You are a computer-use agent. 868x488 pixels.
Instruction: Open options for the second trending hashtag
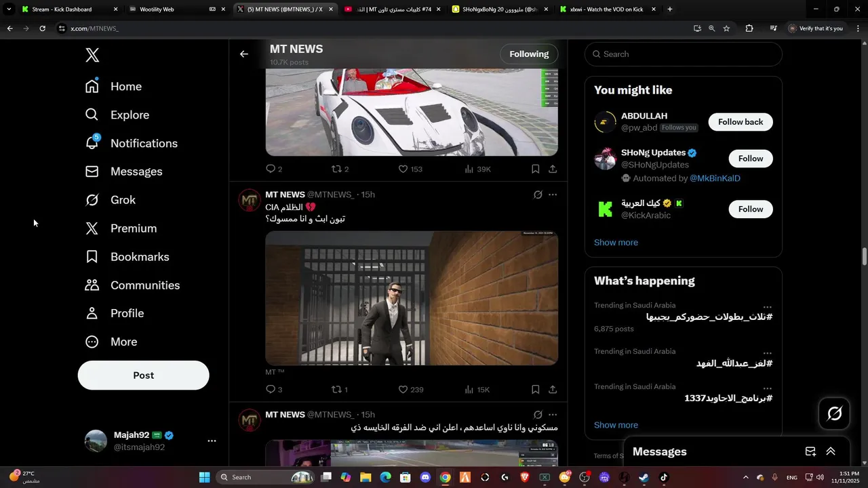[767, 353]
